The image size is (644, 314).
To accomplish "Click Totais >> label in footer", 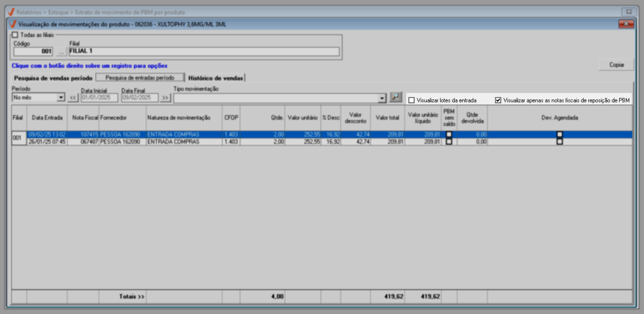I will pyautogui.click(x=132, y=297).
